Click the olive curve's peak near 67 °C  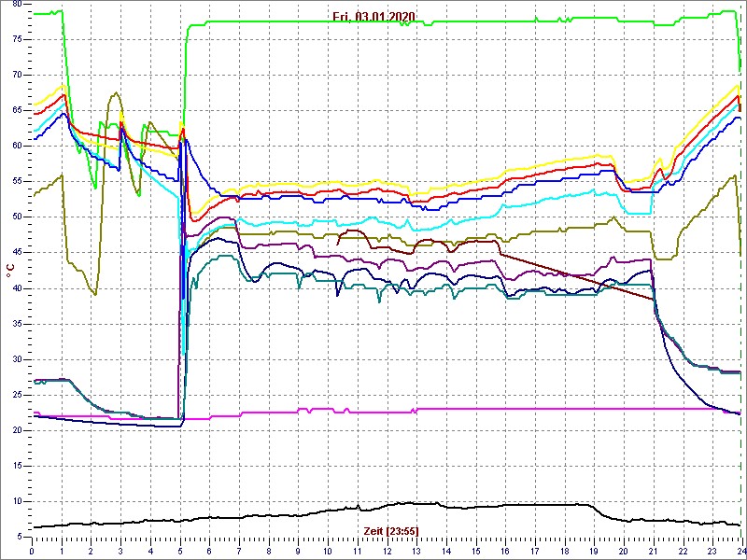coord(115,93)
